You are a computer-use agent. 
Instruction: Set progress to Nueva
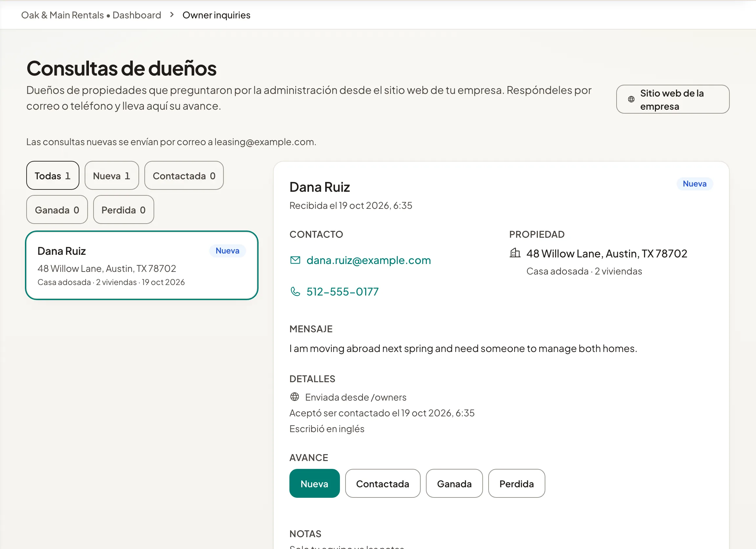(314, 483)
